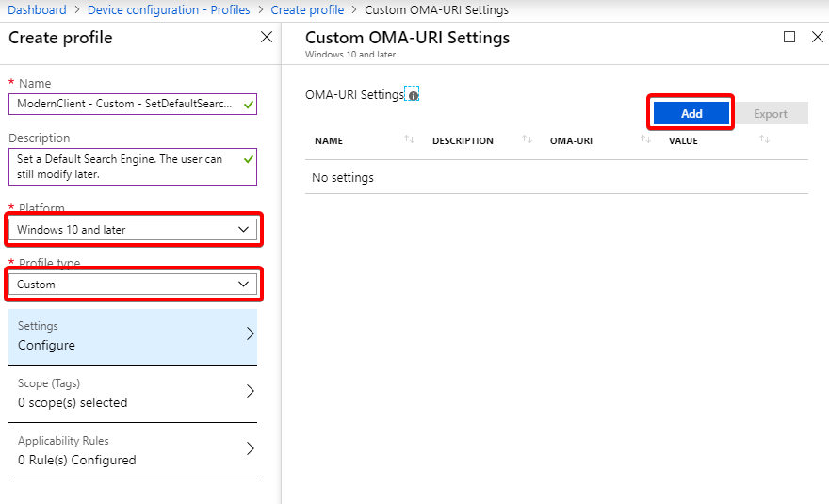Screen dimensions: 829x504
Task: Go to Dashboard in the breadcrumb
Action: click(x=38, y=10)
